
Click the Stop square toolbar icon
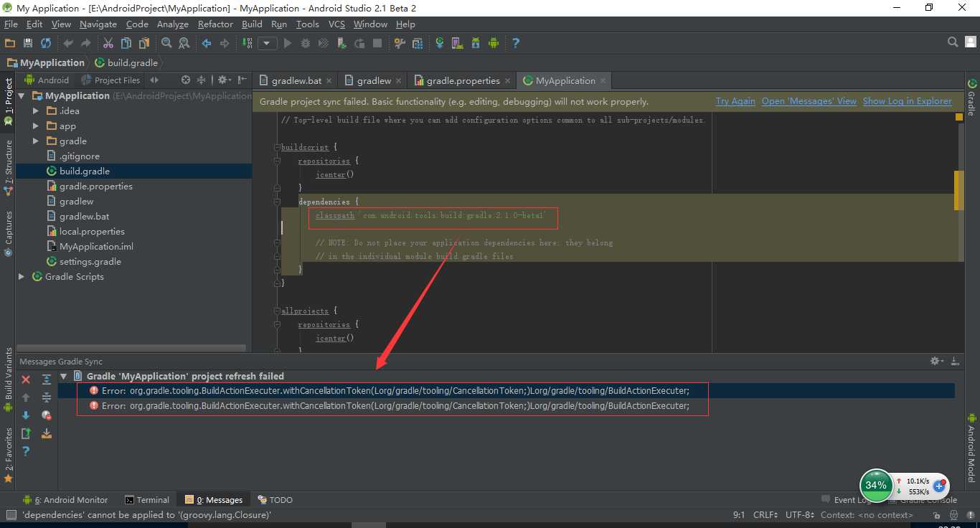tap(377, 43)
